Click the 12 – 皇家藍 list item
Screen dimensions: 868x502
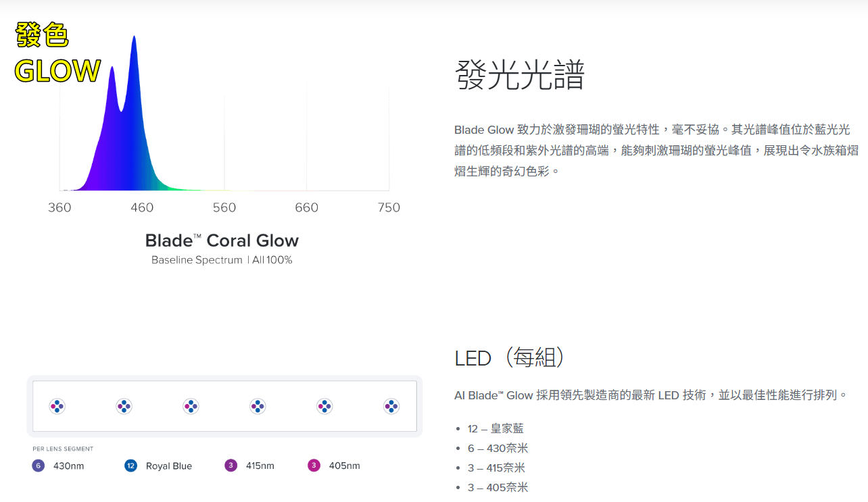496,428
